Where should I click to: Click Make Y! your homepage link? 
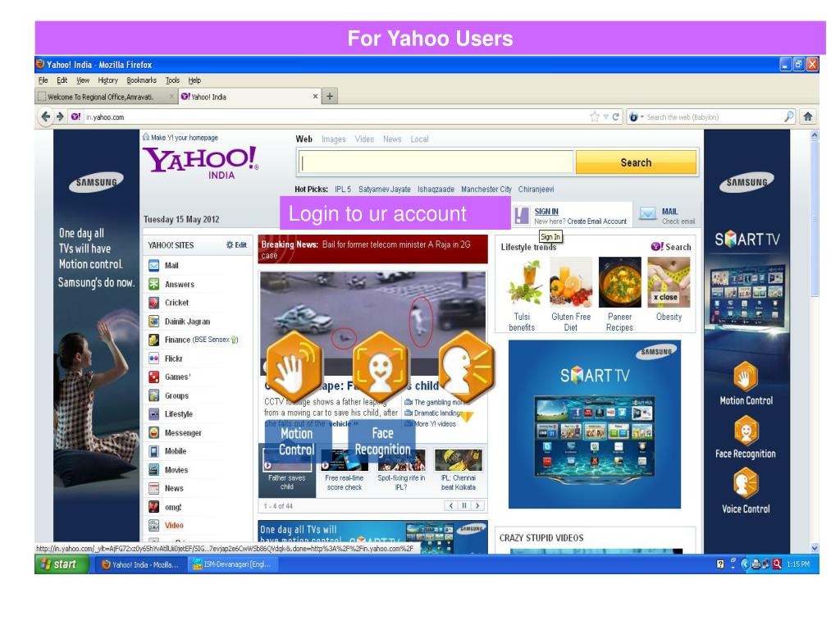pyautogui.click(x=185, y=138)
